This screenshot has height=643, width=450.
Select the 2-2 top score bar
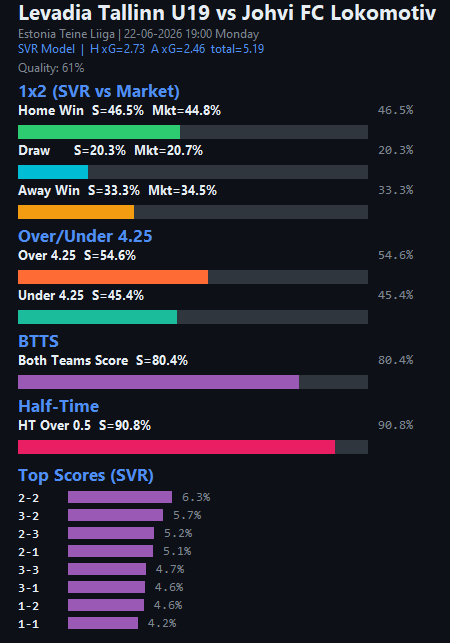click(x=120, y=497)
